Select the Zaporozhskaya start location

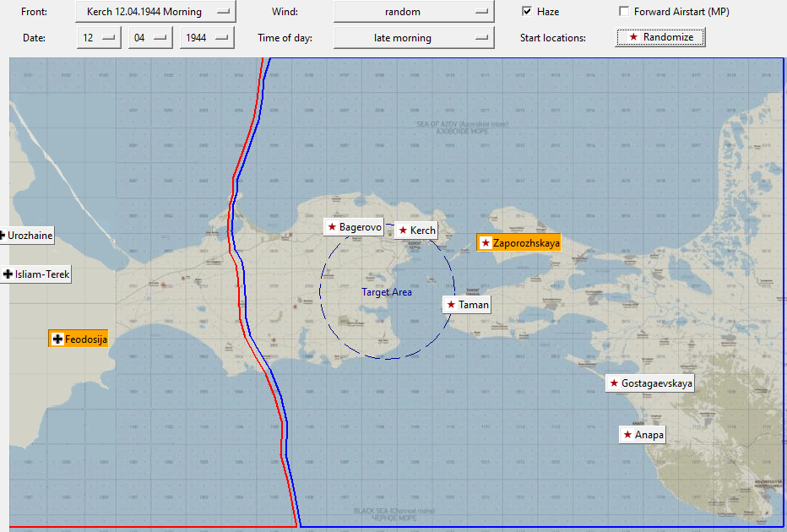[x=518, y=243]
